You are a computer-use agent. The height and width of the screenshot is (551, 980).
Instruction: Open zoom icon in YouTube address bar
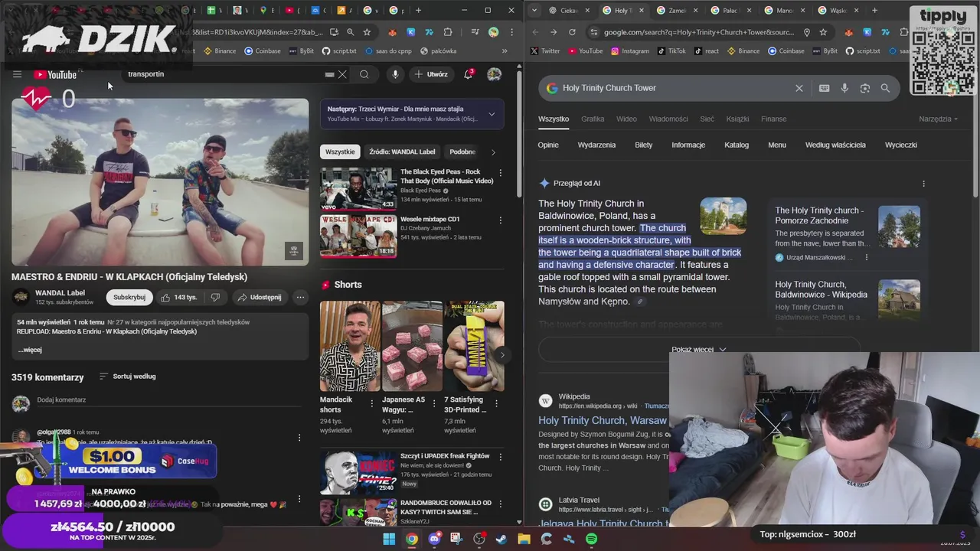[350, 32]
